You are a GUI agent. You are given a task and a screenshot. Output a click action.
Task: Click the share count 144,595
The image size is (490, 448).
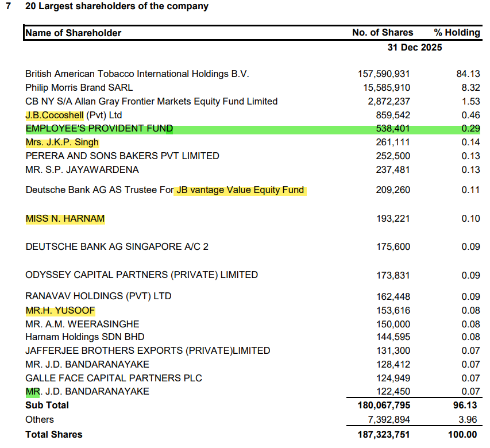[x=393, y=337]
